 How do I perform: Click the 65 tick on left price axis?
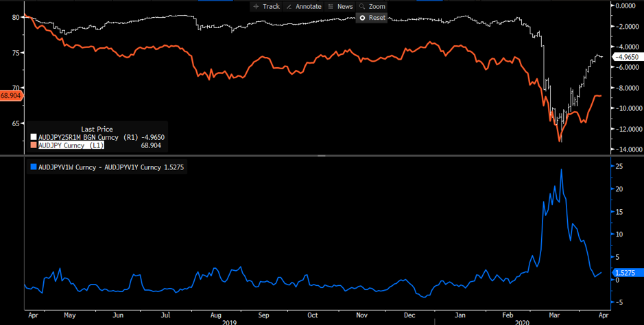(16, 123)
